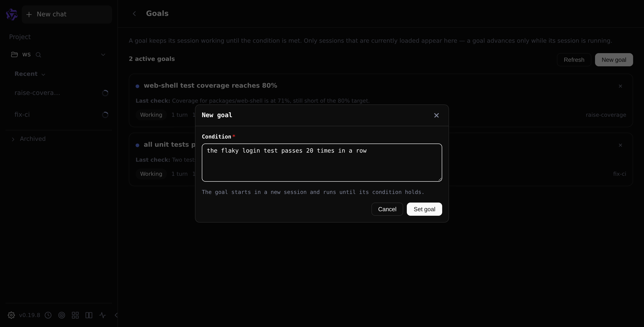Select the 'web-shell test coverage reaches 80%' goal title

tap(210, 86)
